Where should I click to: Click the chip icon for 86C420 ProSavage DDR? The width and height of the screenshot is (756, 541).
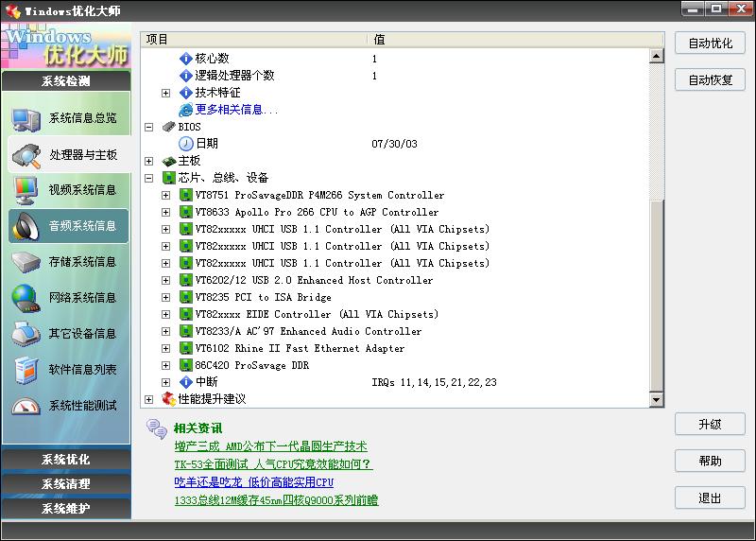click(185, 365)
